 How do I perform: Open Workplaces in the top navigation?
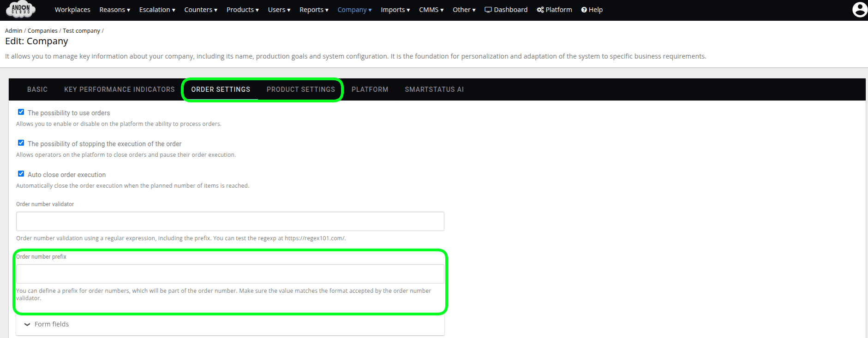pyautogui.click(x=72, y=10)
